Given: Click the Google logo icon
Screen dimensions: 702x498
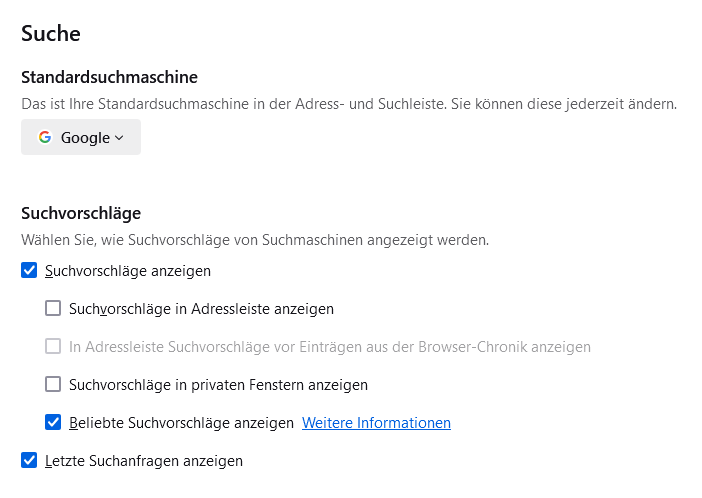Looking at the screenshot, I should [x=45, y=138].
